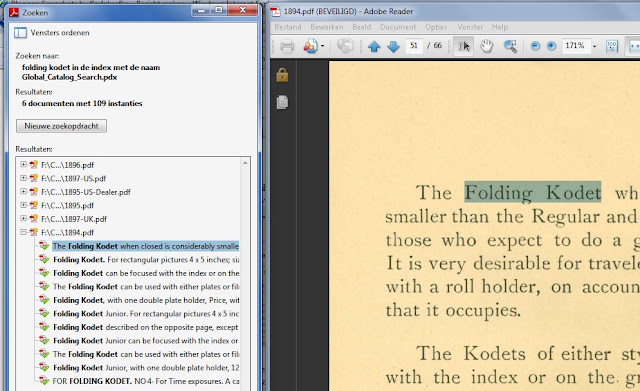Click highlighted 'Folding Kodet' text in document
Image resolution: width=640 pixels, height=391 pixels.
(x=533, y=192)
